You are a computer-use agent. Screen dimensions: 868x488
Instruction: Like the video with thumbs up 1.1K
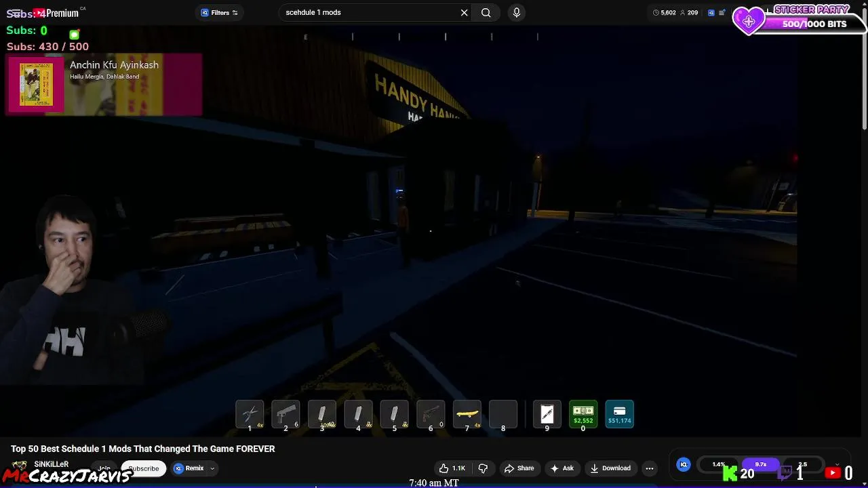point(452,468)
